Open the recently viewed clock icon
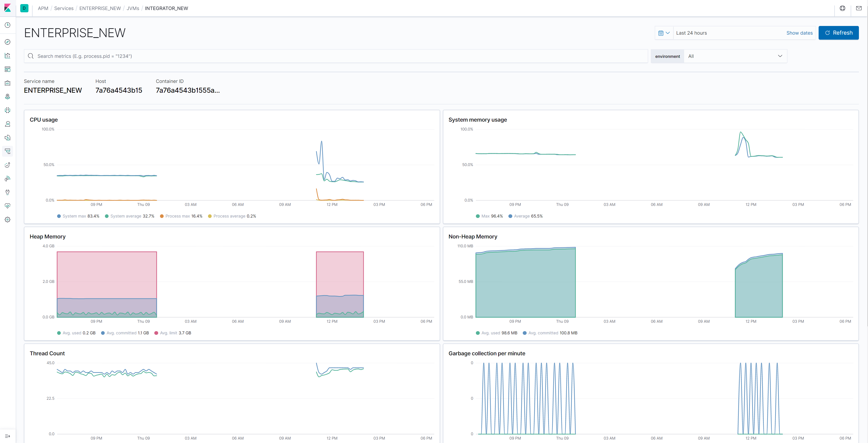This screenshot has width=868, height=443. [8, 25]
